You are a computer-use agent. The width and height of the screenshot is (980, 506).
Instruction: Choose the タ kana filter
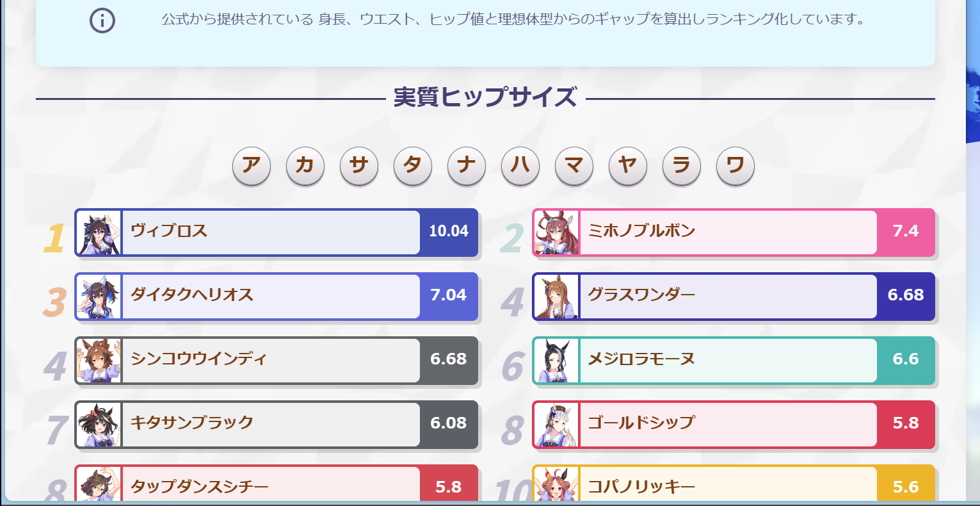coord(413,166)
